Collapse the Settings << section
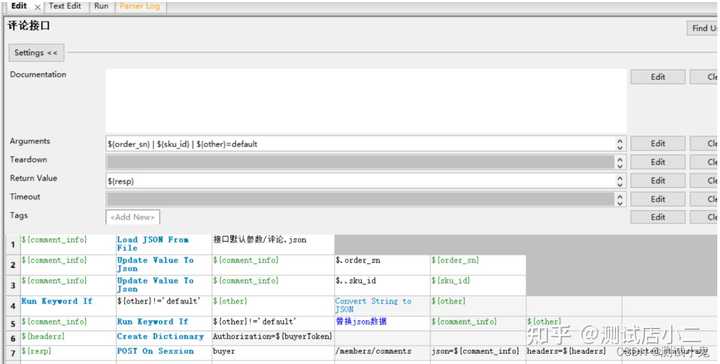Viewport: 720px width, 364px height. (x=36, y=53)
